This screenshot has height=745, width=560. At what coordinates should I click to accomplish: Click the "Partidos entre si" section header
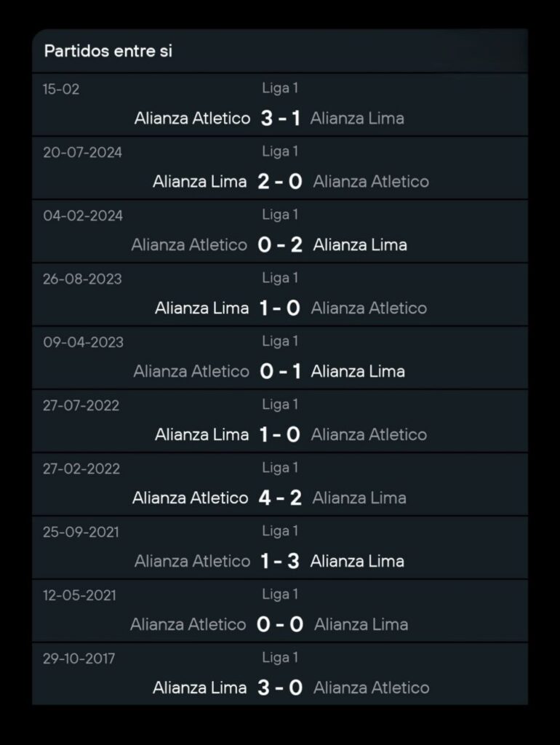click(108, 52)
